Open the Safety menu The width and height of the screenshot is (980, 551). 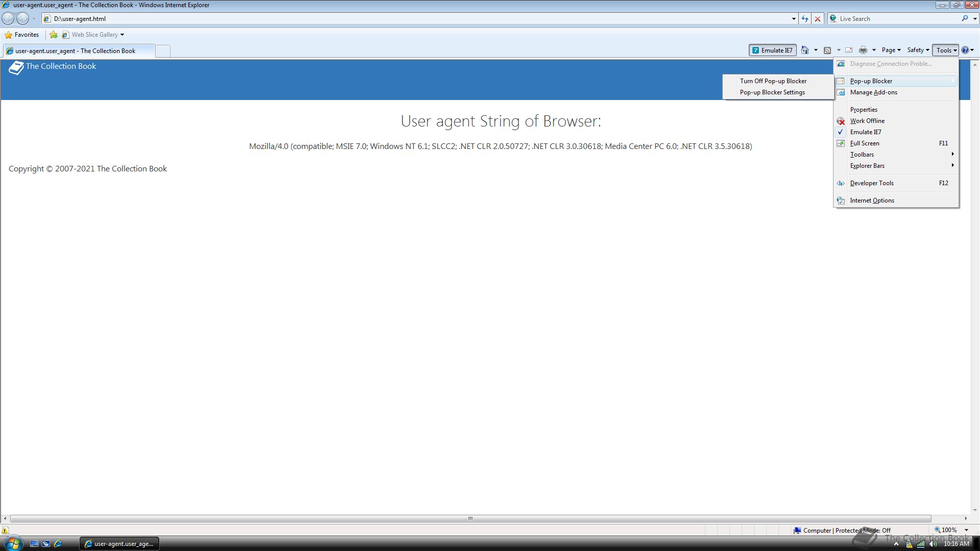tap(918, 50)
